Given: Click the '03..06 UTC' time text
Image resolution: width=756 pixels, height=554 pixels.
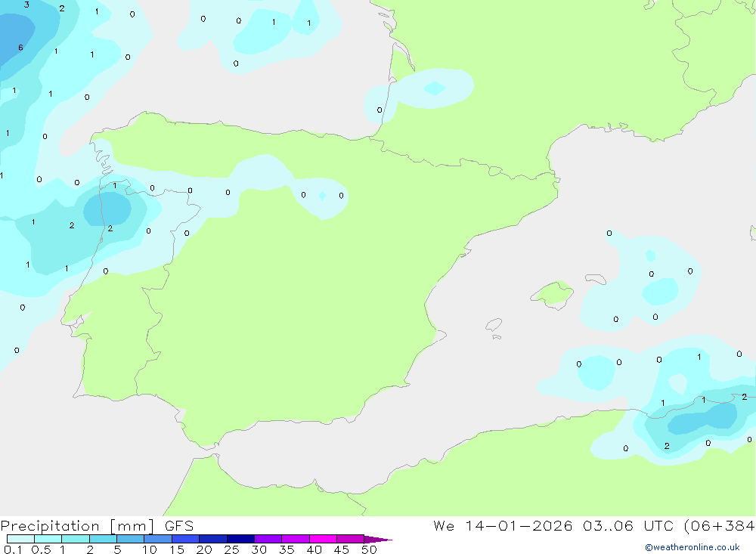Looking at the screenshot, I should (628, 525).
